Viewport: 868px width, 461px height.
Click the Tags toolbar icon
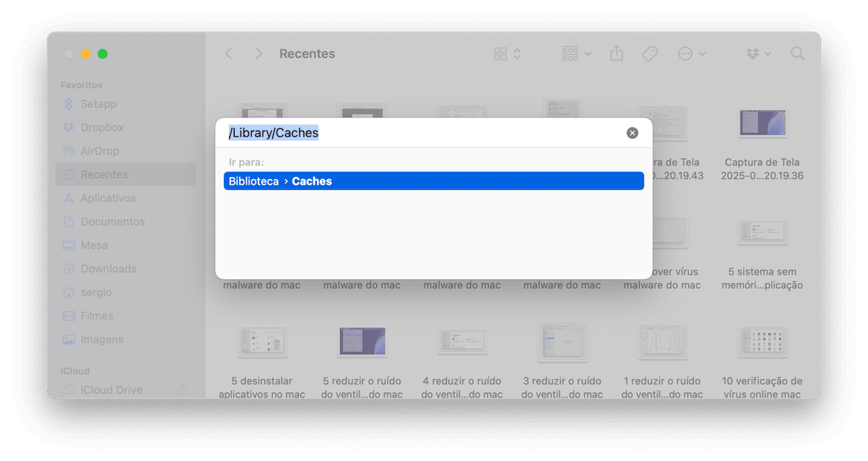click(x=650, y=54)
